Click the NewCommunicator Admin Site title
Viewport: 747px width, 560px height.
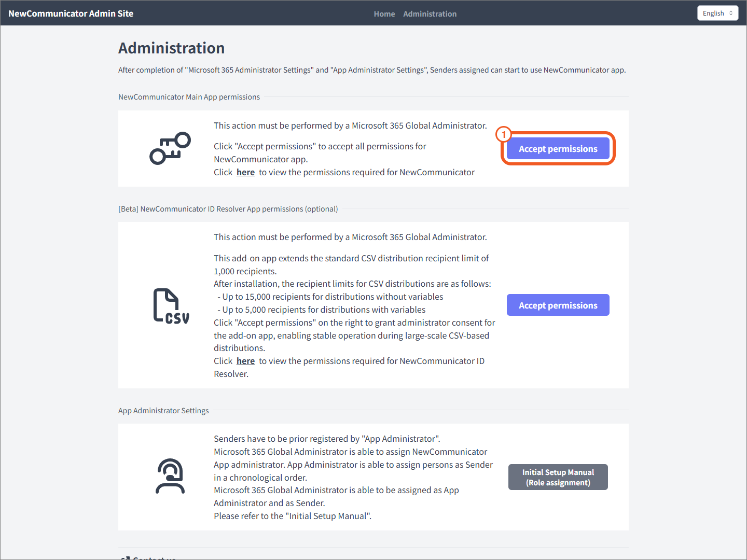tap(71, 13)
